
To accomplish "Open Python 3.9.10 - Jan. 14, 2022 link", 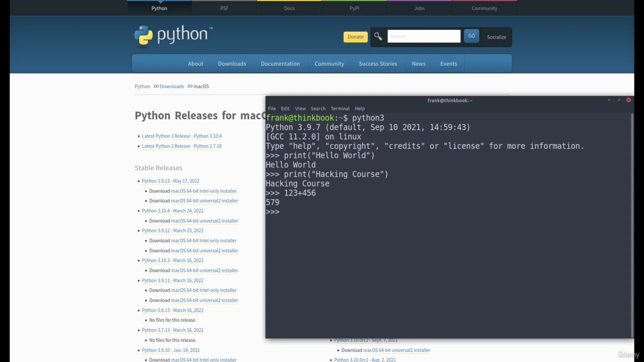I will tap(171, 350).
